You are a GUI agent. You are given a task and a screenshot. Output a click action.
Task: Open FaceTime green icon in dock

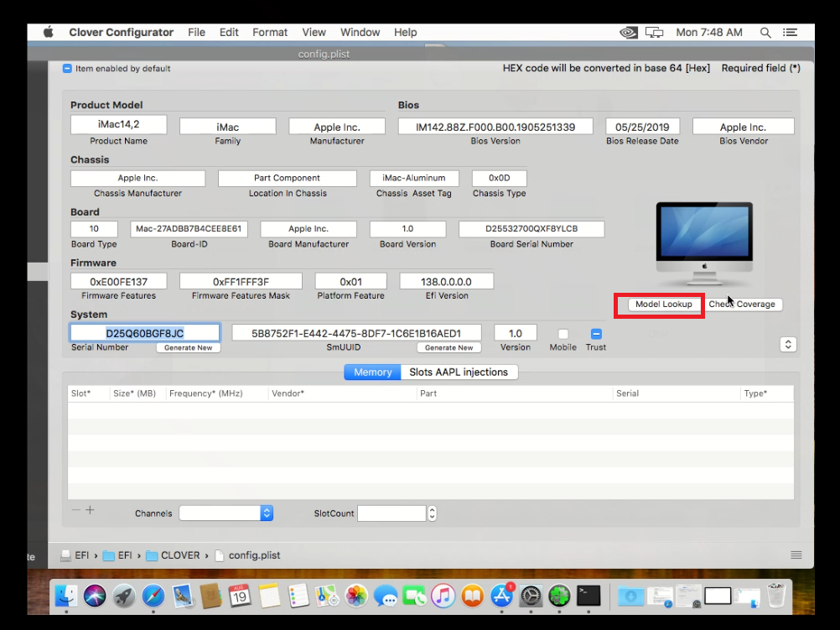click(x=414, y=596)
